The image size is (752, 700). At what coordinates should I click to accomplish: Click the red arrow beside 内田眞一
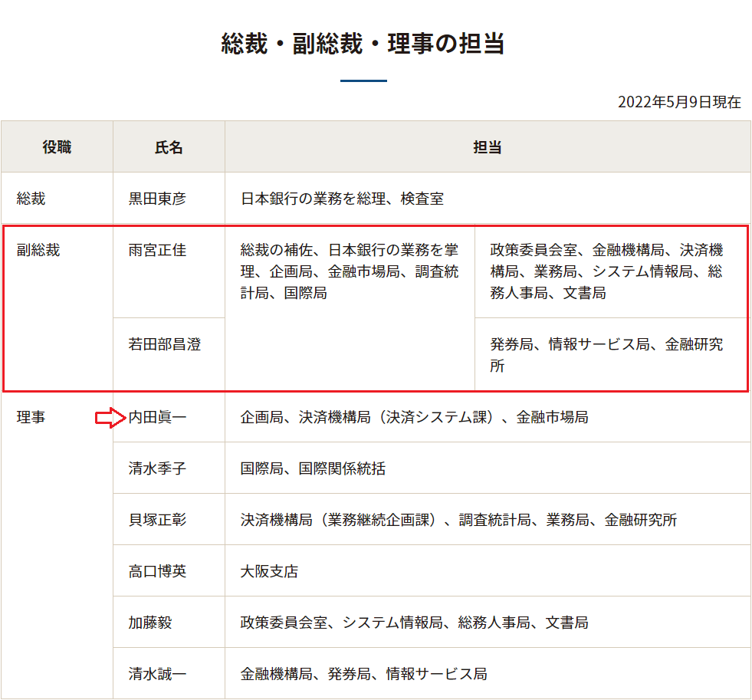pyautogui.click(x=110, y=418)
